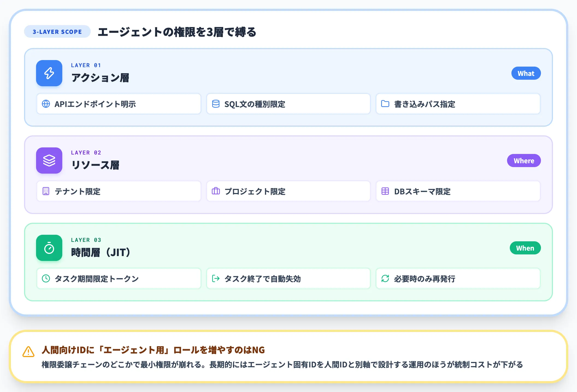This screenshot has height=392, width=577.
Task: Click the 書き込みパス指定 text
Action: coord(425,104)
